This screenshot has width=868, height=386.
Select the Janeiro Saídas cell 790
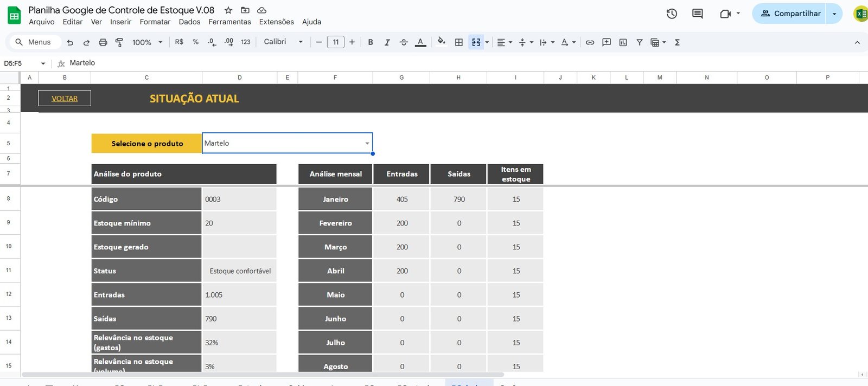(459, 200)
